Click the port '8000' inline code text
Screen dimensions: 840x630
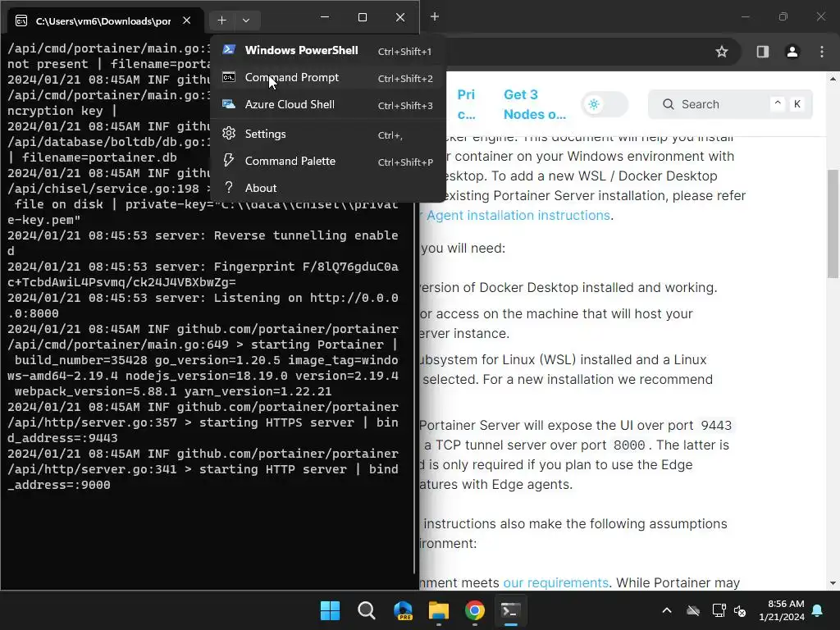coord(629,445)
